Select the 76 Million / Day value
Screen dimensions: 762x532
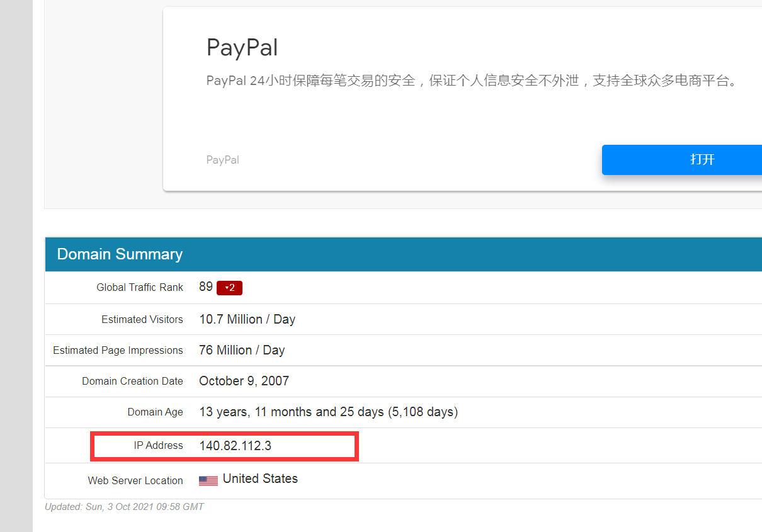[x=242, y=350]
